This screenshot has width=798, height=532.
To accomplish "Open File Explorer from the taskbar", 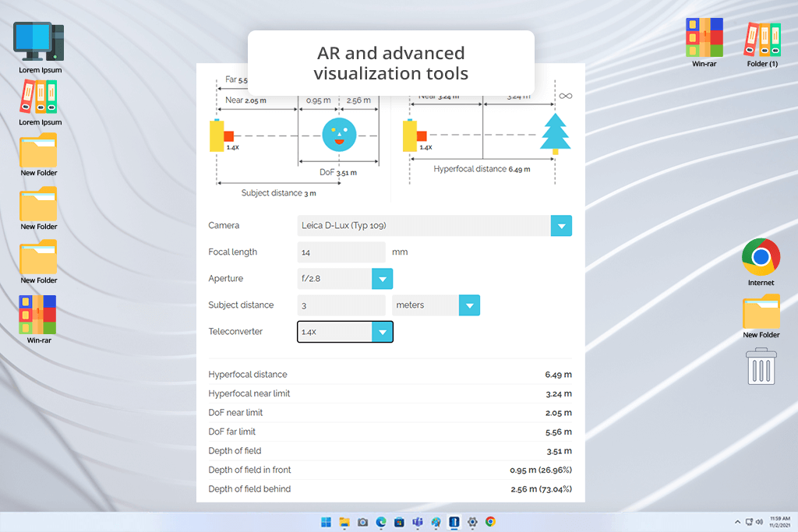I will 344,522.
